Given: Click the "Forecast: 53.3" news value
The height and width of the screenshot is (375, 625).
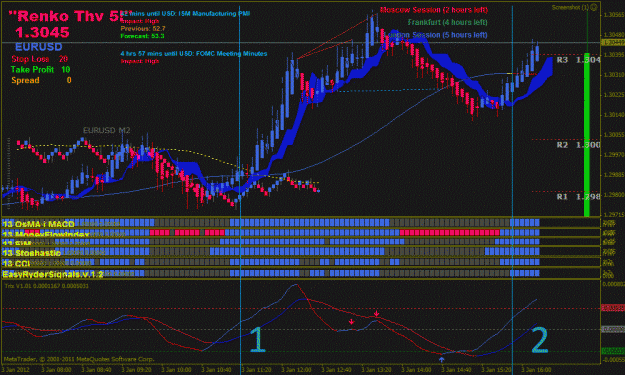Looking at the screenshot, I should (x=142, y=36).
